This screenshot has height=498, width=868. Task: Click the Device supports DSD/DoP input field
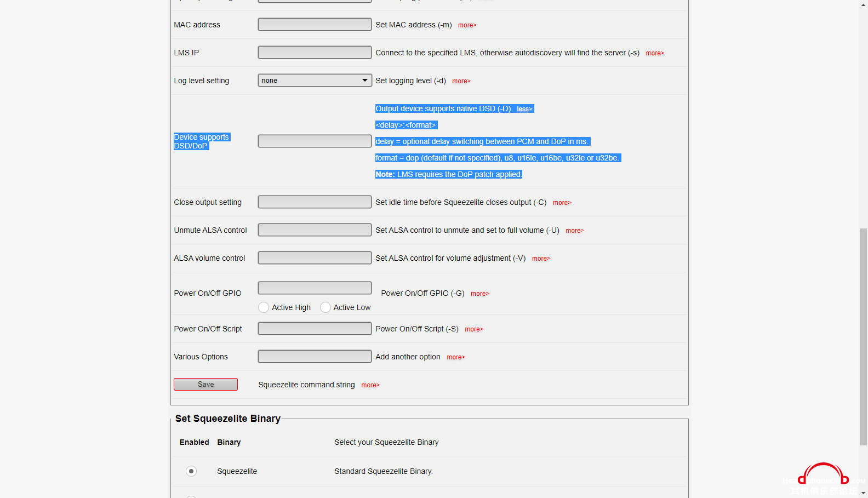315,141
